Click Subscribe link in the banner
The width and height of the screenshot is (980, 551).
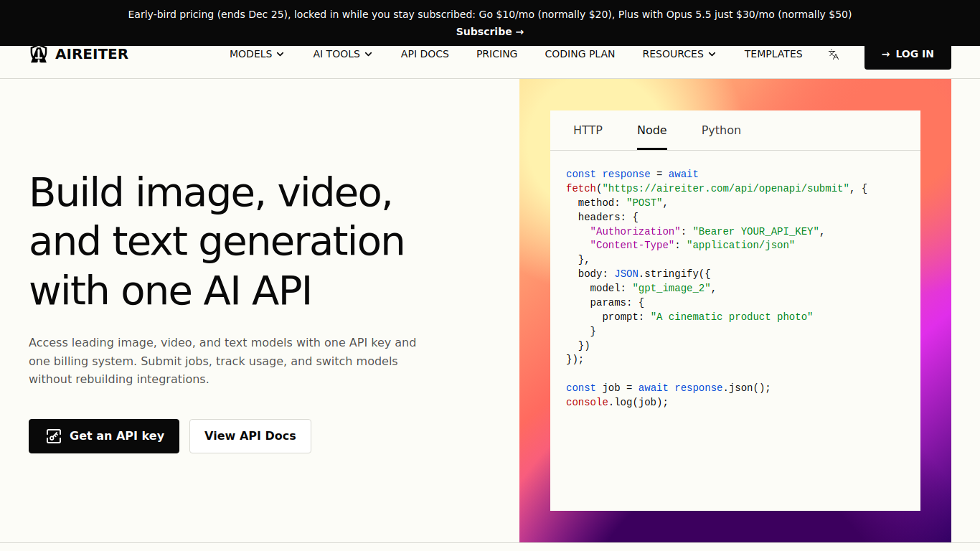click(x=490, y=32)
